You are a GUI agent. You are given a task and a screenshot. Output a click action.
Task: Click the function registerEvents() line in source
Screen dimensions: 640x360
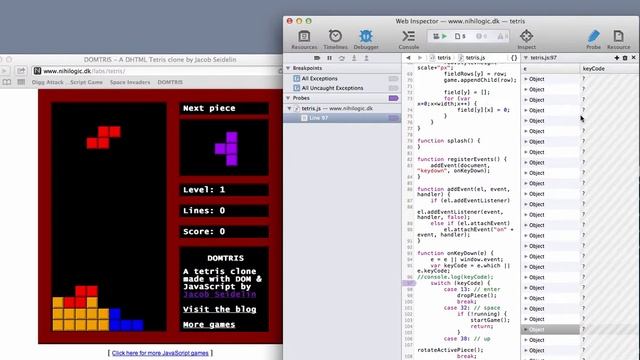(462, 159)
